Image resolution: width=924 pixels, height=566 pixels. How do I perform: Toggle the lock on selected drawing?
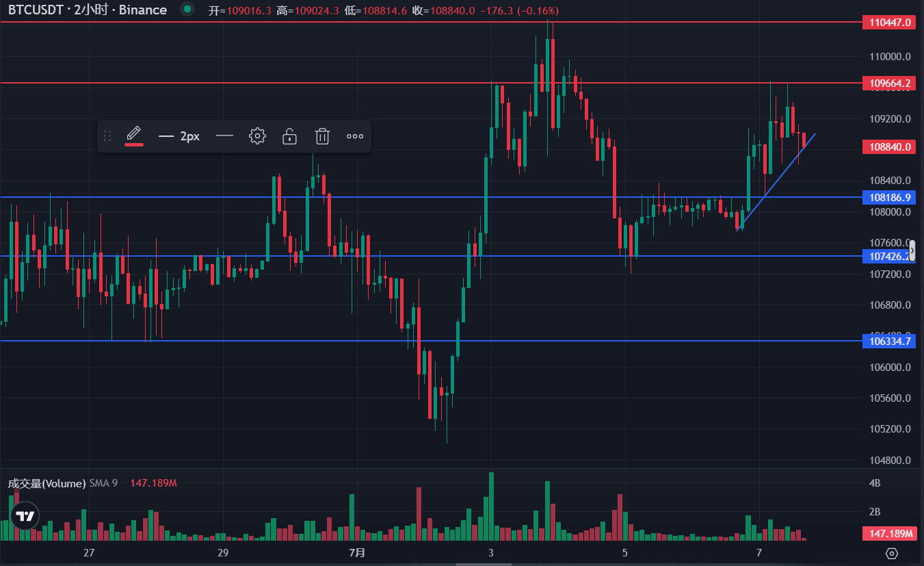click(x=290, y=136)
